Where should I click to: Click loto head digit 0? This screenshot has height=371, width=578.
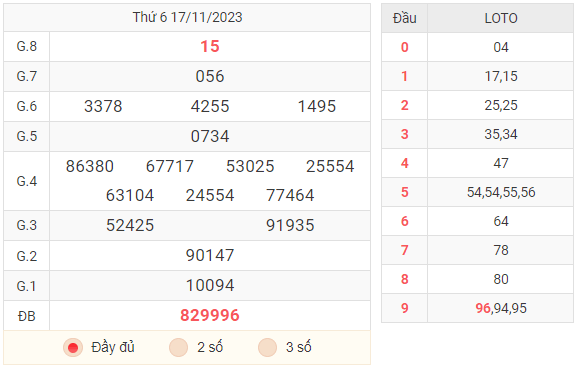tap(404, 47)
